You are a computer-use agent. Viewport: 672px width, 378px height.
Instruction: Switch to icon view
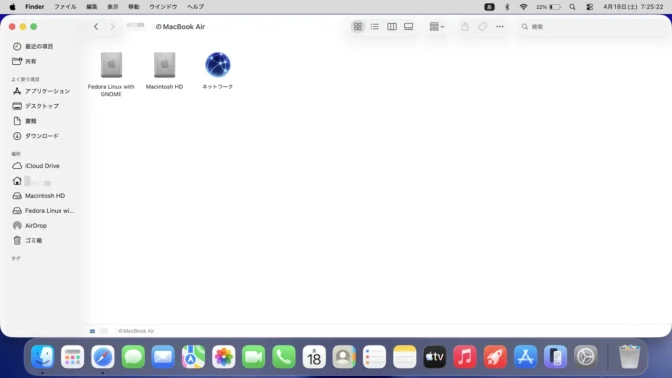pyautogui.click(x=358, y=27)
